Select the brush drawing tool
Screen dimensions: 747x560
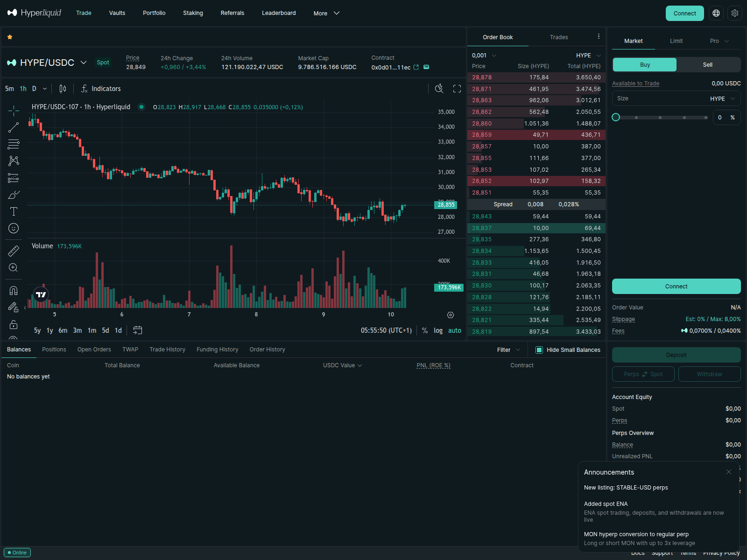tap(14, 195)
